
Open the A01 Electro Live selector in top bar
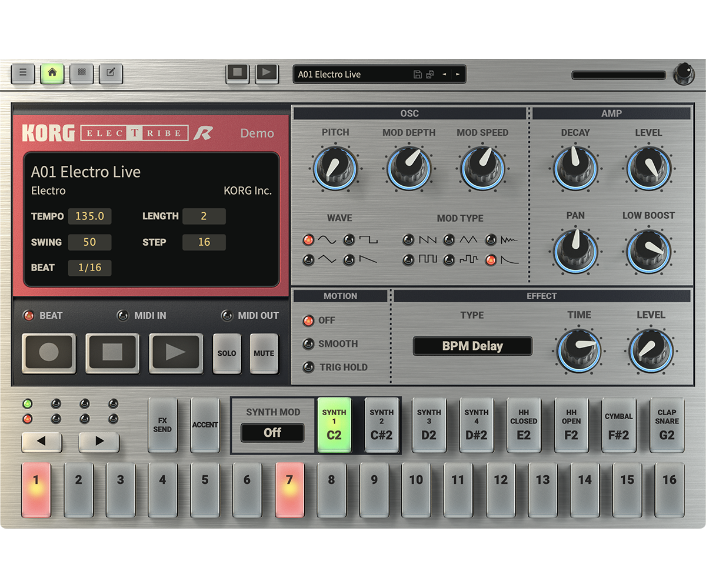[x=379, y=74]
